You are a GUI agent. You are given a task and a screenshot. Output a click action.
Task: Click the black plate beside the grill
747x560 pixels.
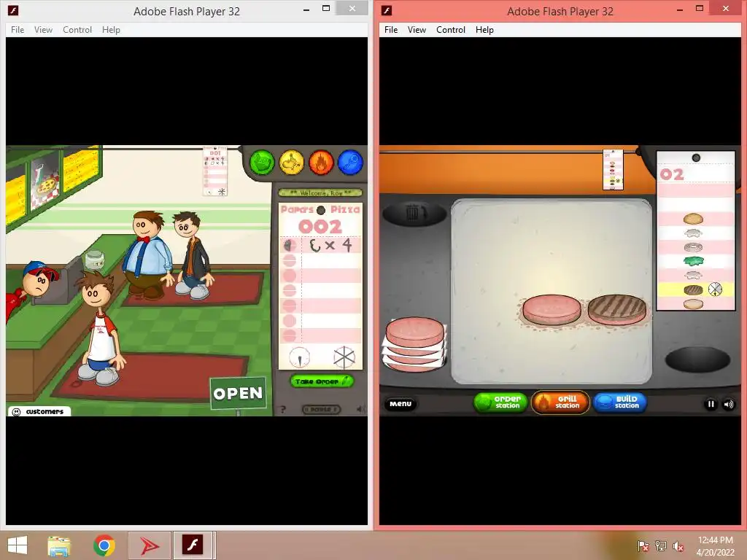pos(697,359)
